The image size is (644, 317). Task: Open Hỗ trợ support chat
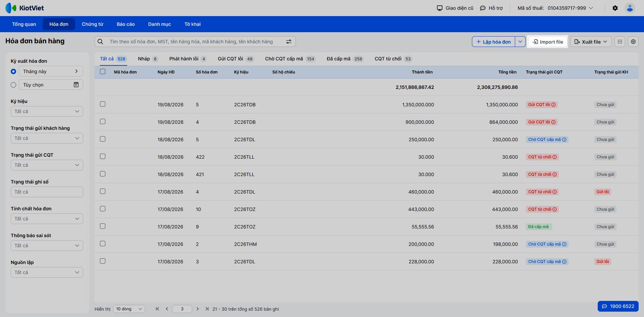[491, 8]
